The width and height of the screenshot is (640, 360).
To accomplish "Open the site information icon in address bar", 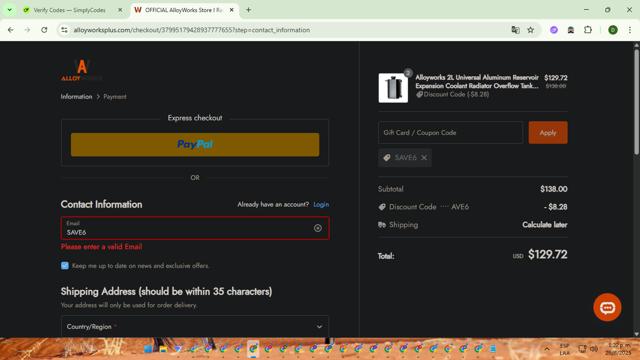I will (x=64, y=30).
